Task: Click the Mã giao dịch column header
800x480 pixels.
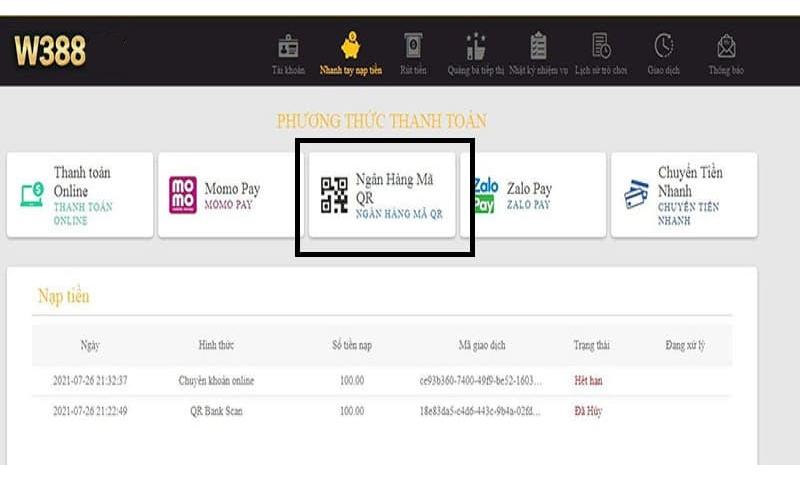Action: [x=482, y=345]
